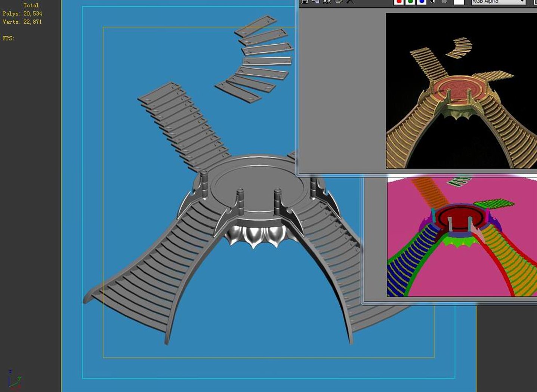Image resolution: width=537 pixels, height=392 pixels.
Task: Toggle the alpha channel display button
Action: (x=433, y=1)
